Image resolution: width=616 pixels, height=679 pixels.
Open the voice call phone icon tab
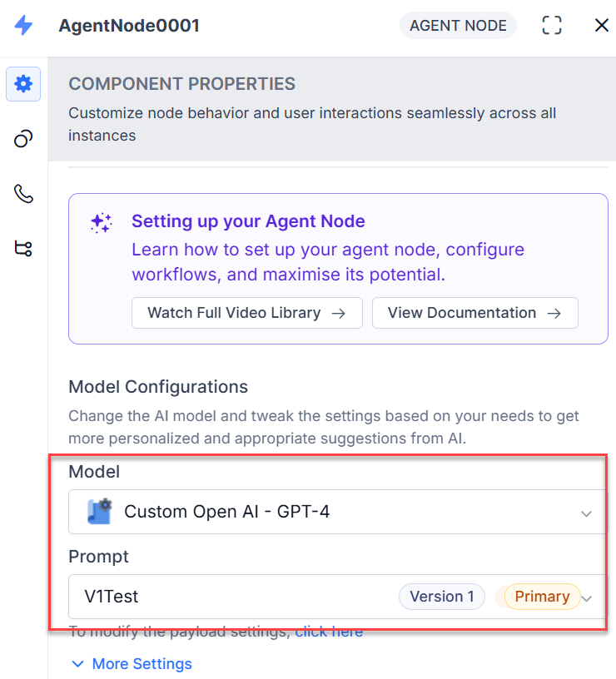23,194
